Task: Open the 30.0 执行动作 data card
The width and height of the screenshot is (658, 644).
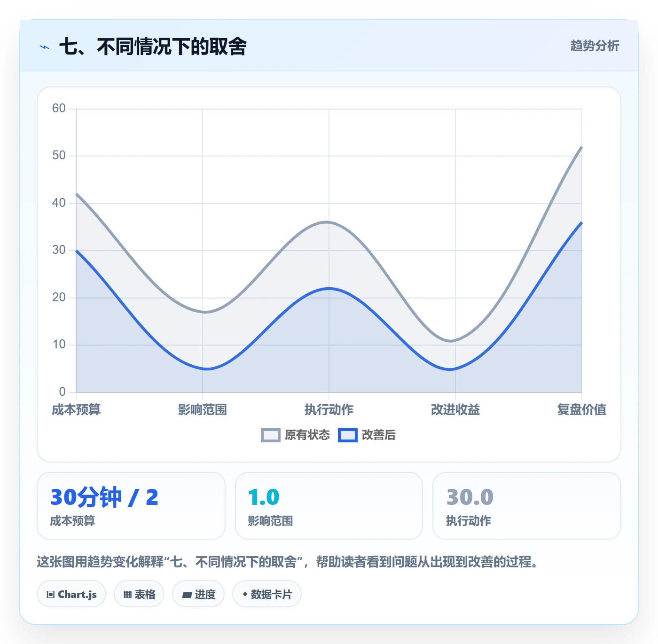Action: click(x=527, y=506)
